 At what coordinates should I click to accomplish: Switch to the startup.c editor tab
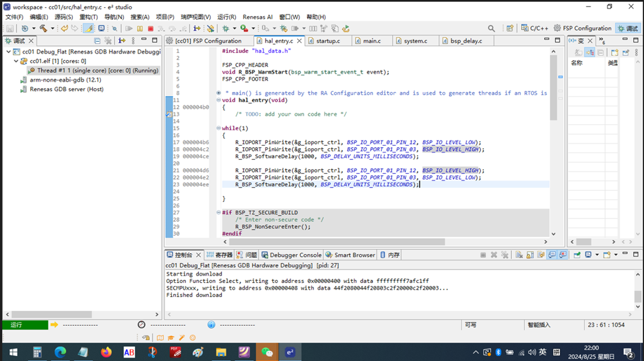click(328, 41)
